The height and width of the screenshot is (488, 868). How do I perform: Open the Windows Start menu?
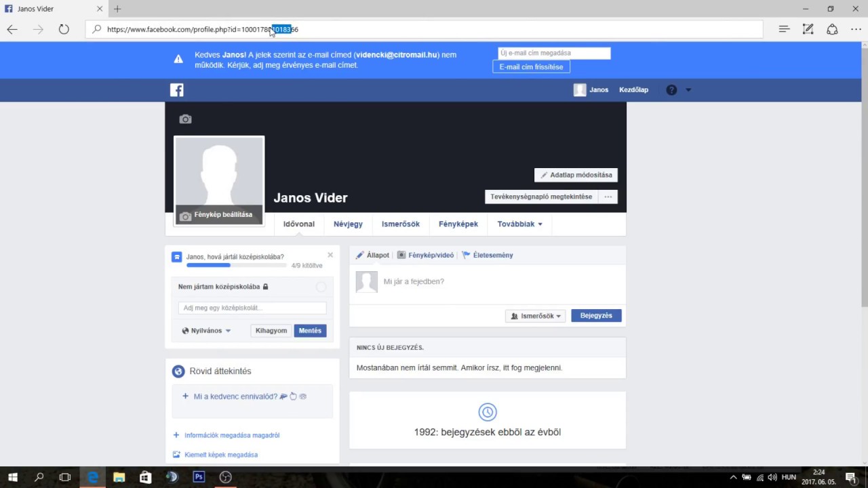pyautogui.click(x=12, y=477)
